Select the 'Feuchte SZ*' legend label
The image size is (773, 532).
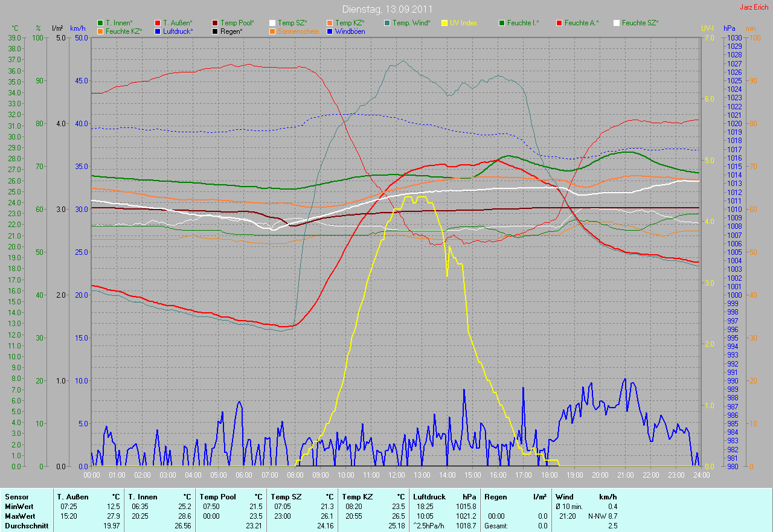coord(640,23)
